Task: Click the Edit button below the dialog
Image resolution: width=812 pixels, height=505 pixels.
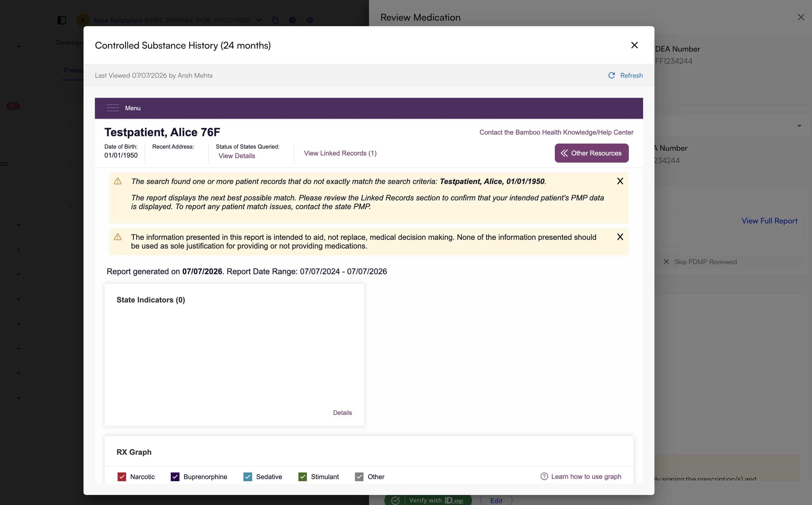Action: (x=496, y=500)
